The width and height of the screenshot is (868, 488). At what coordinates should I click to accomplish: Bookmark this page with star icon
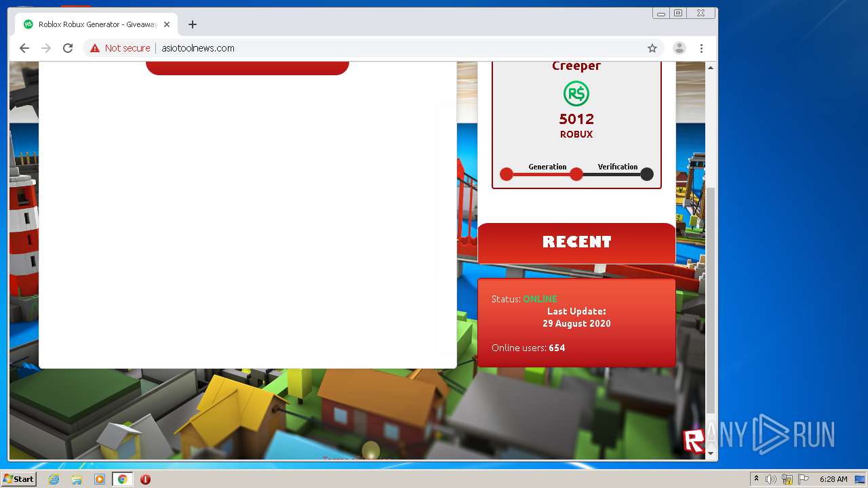pyautogui.click(x=652, y=48)
